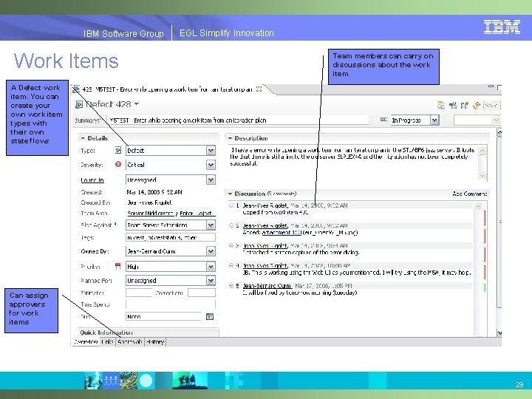Click the Quick Information section header

[148, 332]
